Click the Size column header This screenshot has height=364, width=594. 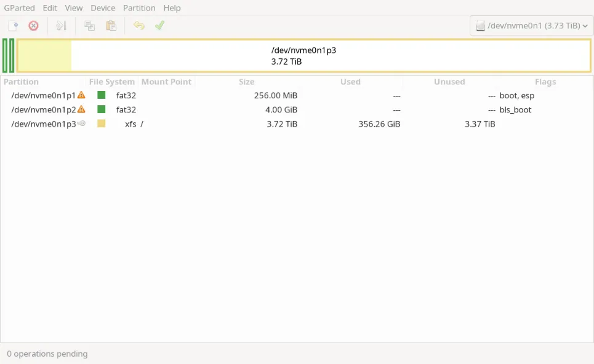pyautogui.click(x=246, y=82)
